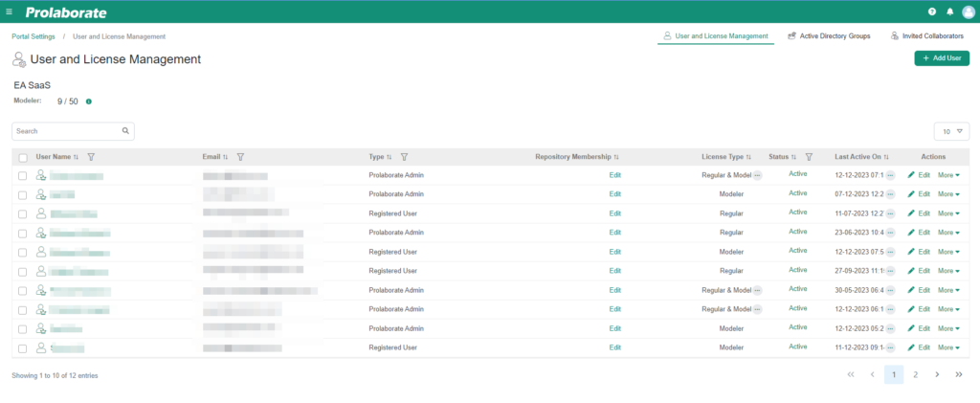Sort by the Email arrows
980x403 pixels.
(x=226, y=157)
